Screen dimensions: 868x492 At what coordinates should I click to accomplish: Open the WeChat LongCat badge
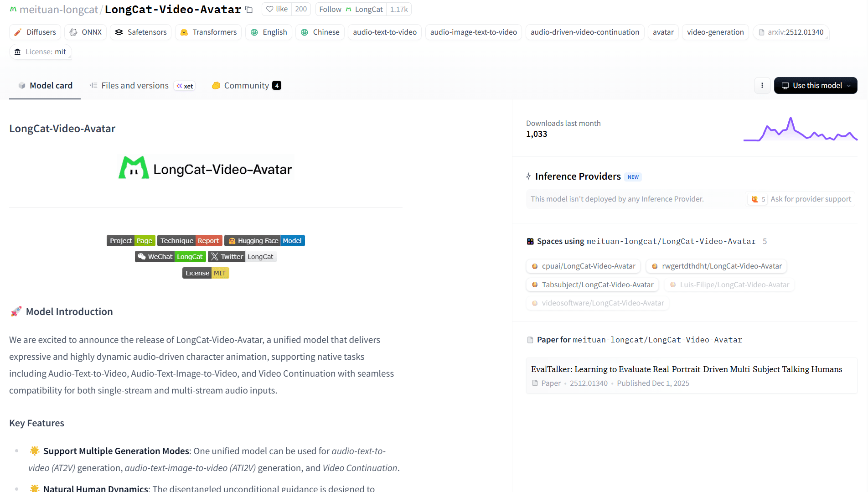(170, 257)
